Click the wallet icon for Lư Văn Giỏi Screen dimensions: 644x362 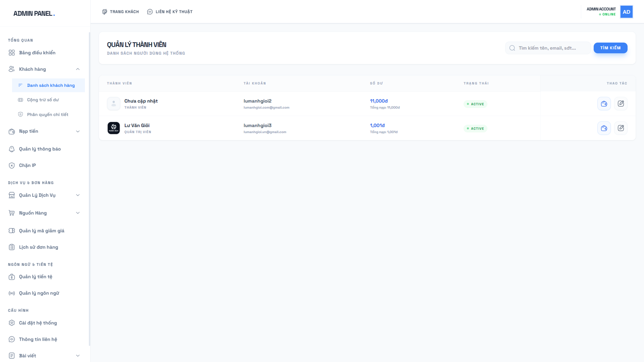click(604, 128)
